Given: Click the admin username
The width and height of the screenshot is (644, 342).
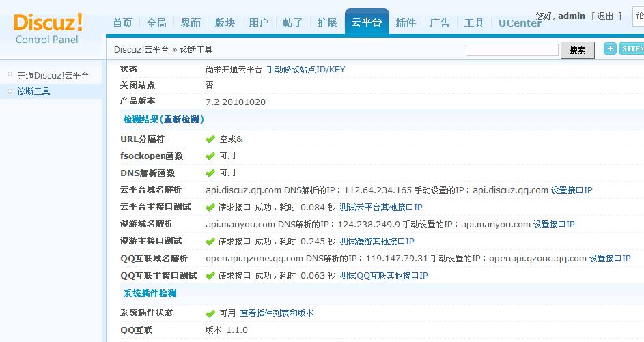Looking at the screenshot, I should [x=572, y=16].
